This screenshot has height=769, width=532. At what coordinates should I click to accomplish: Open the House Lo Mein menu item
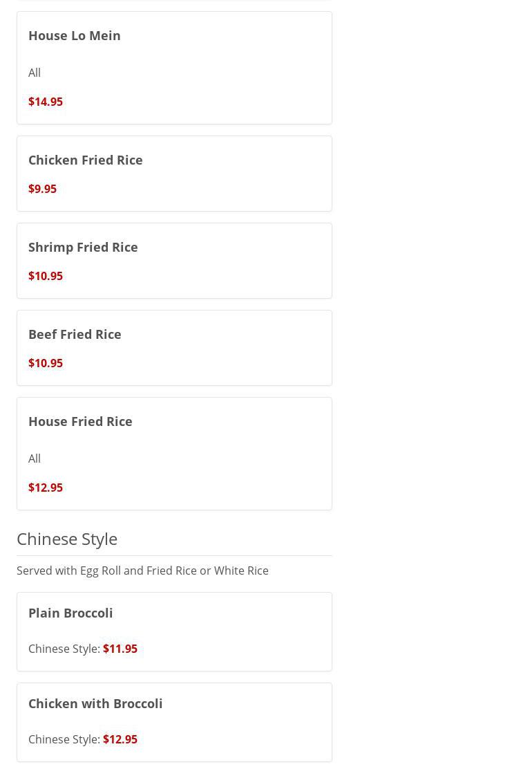[x=75, y=35]
